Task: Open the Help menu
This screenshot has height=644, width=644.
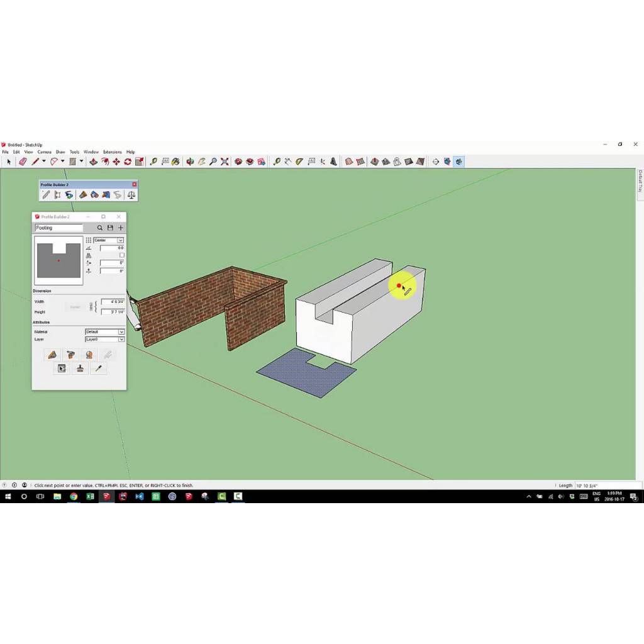Action: [x=131, y=152]
